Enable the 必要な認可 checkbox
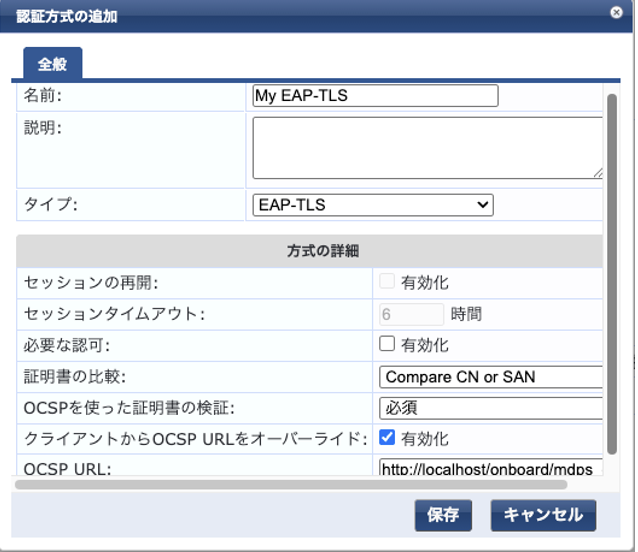The width and height of the screenshot is (638, 552). (x=388, y=345)
